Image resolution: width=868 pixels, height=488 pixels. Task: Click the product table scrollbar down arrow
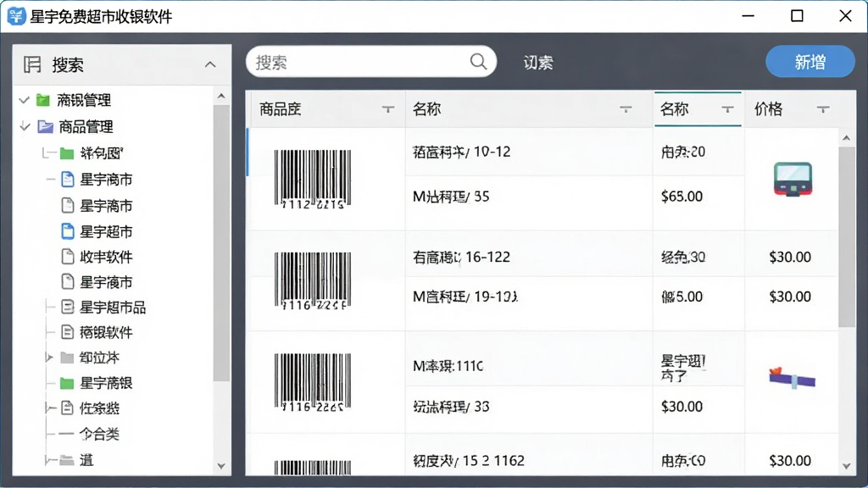pyautogui.click(x=847, y=466)
